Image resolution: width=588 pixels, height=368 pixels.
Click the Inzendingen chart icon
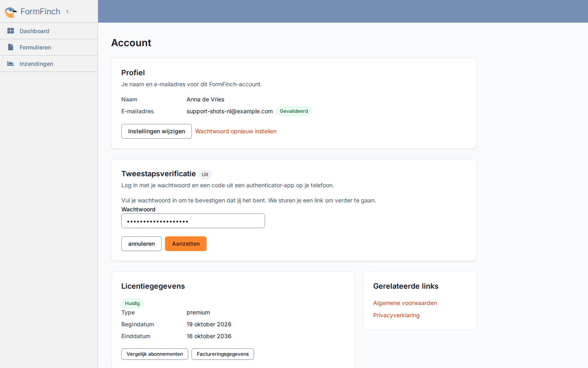[11, 63]
